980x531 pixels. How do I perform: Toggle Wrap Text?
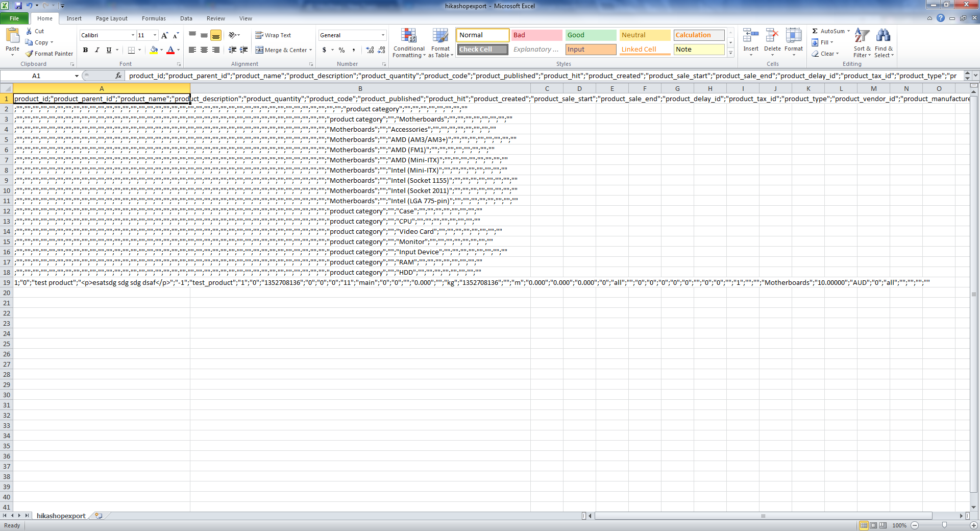click(x=273, y=35)
